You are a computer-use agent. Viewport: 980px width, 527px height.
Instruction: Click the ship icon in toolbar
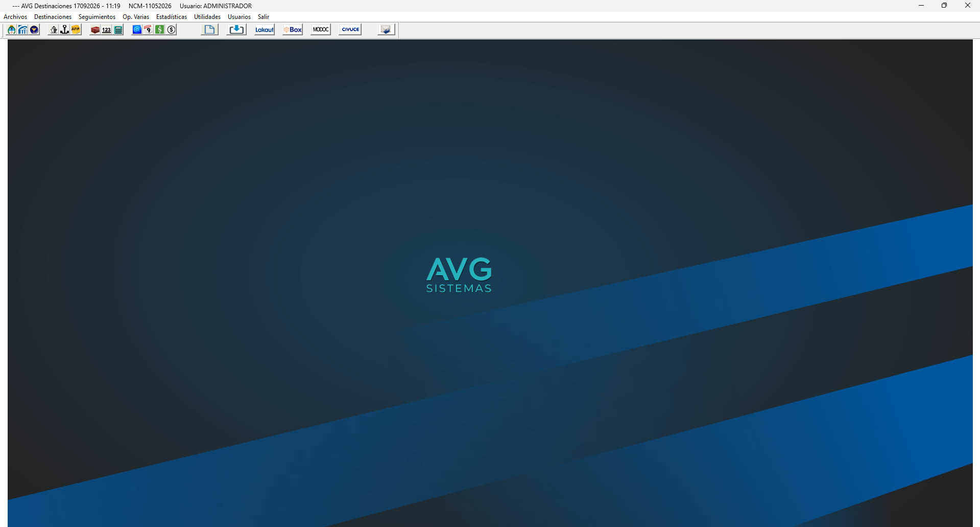click(53, 30)
